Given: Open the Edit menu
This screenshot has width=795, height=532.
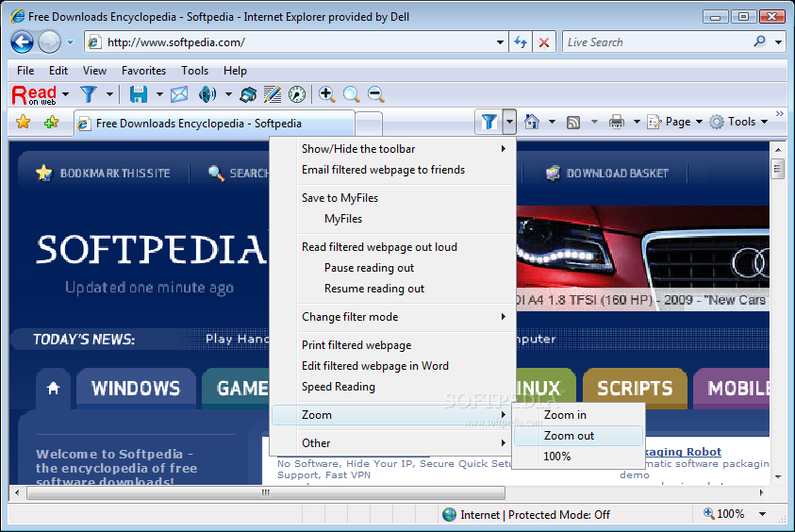Looking at the screenshot, I should [58, 71].
